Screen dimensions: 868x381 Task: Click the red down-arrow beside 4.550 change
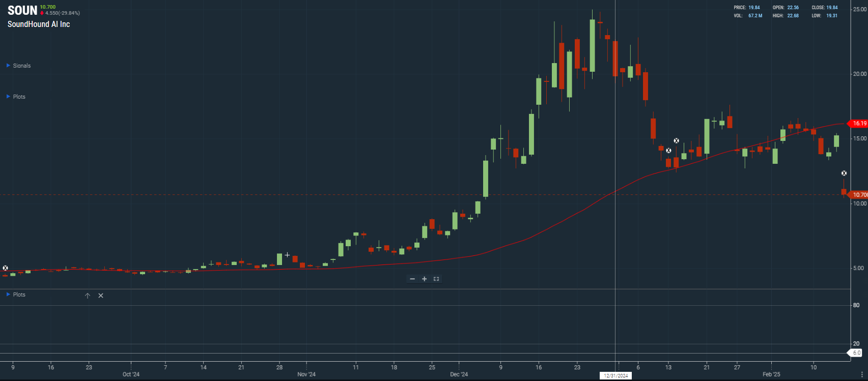[x=42, y=13]
